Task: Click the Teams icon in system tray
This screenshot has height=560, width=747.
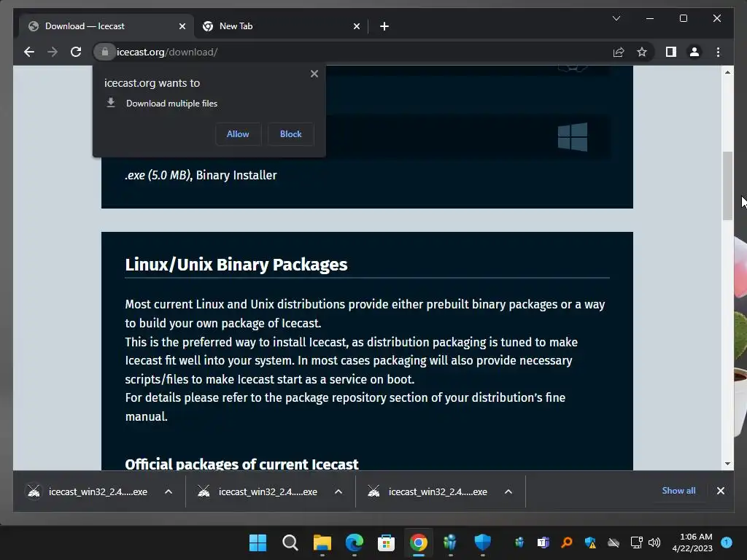Action: [x=543, y=542]
